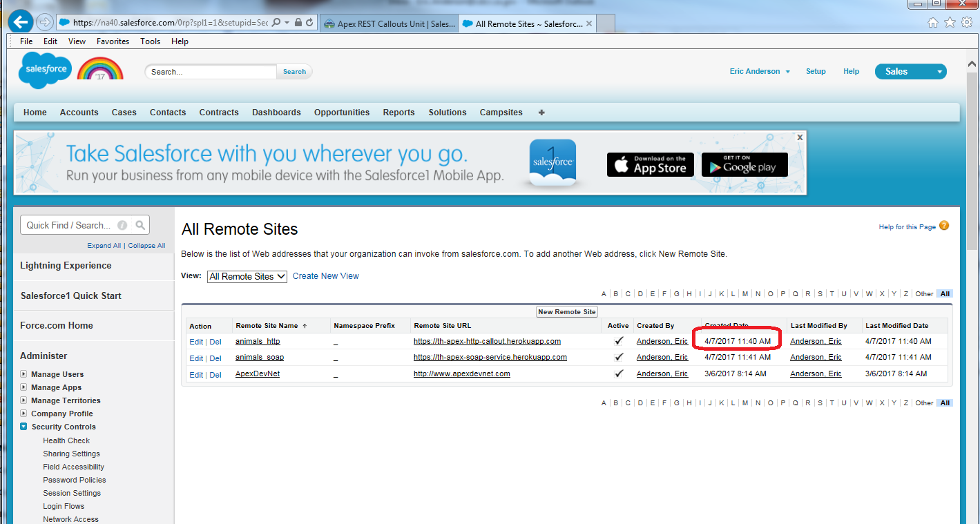
Task: Click the Expand All link in sidebar
Action: tap(104, 246)
